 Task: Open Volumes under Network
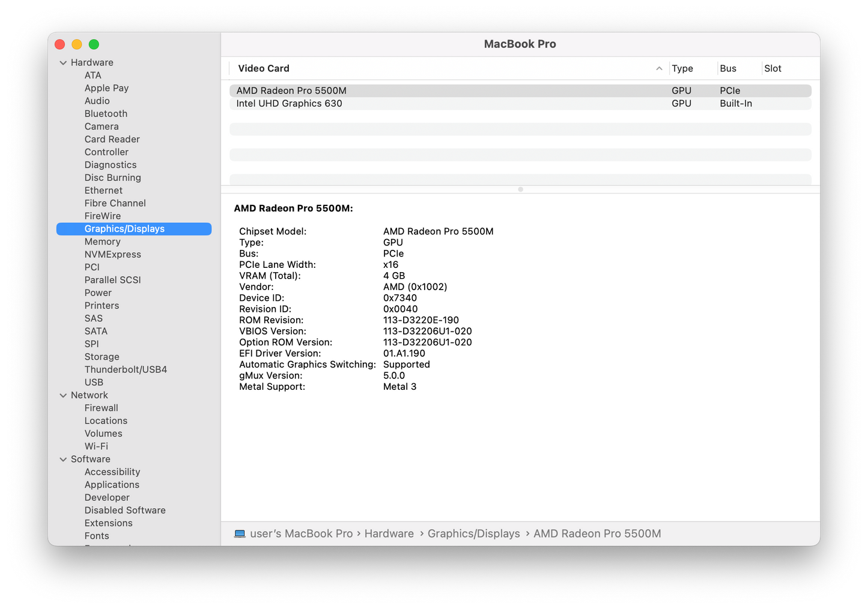(x=103, y=434)
